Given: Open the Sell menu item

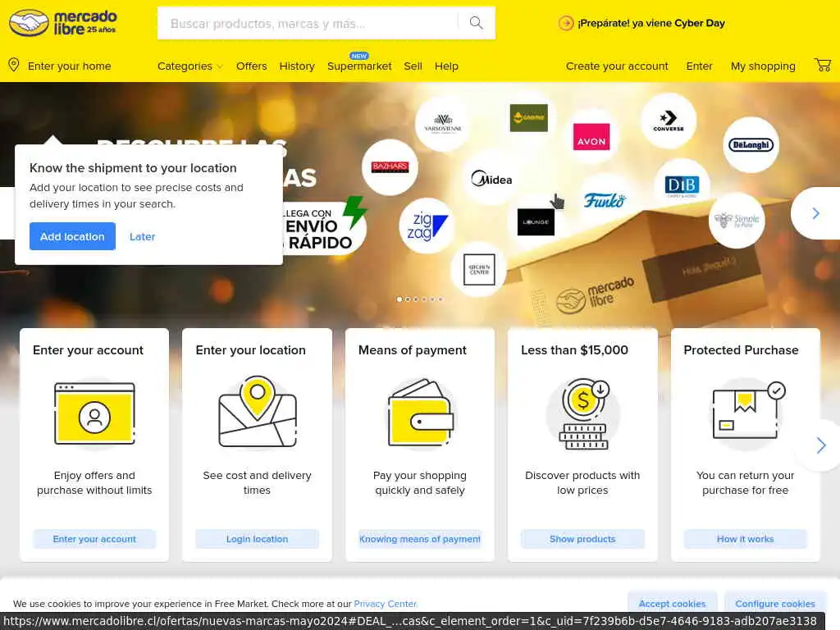Looking at the screenshot, I should [413, 66].
